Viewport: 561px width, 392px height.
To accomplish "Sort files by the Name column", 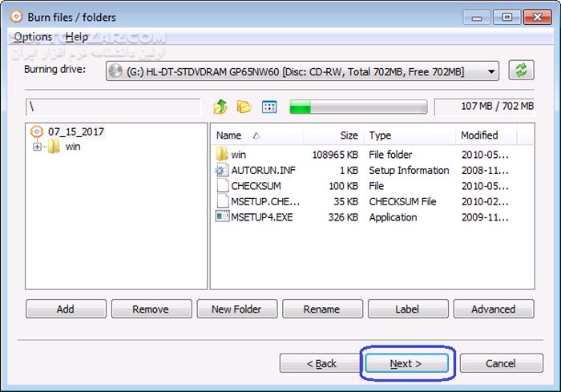I will coord(257,135).
